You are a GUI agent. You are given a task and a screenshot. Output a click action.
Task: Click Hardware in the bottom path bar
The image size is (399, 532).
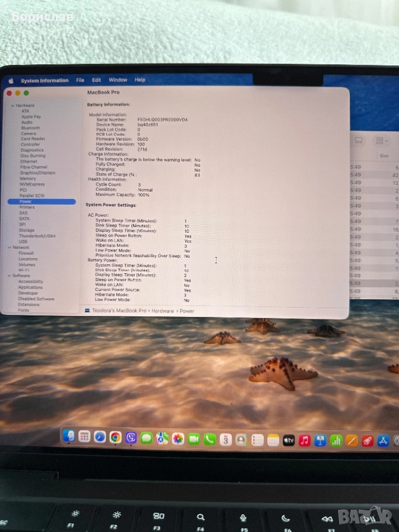pos(162,311)
